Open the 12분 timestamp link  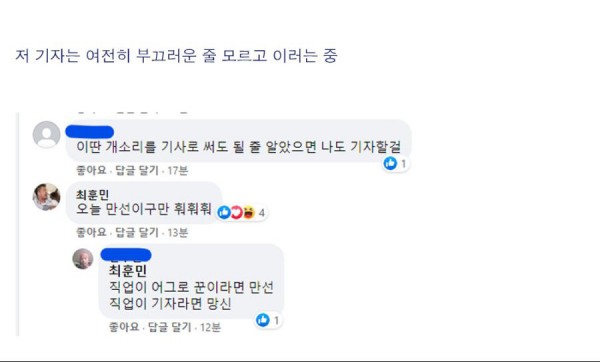click(x=210, y=327)
